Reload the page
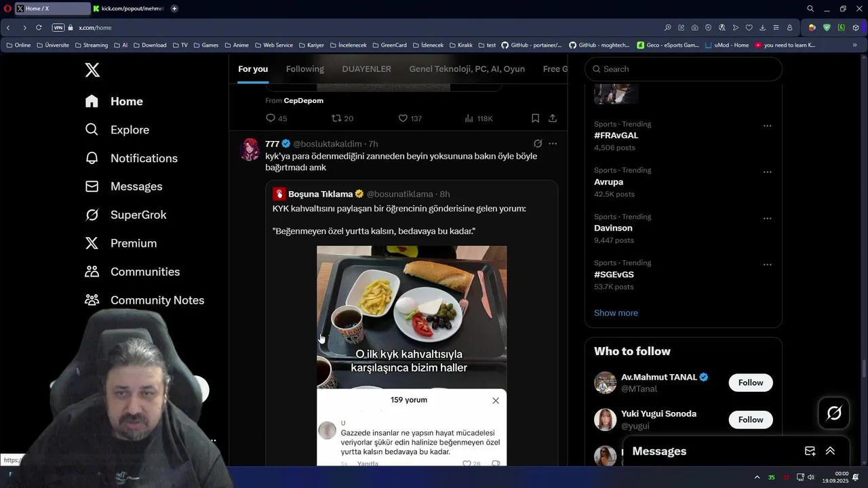 pyautogui.click(x=39, y=28)
